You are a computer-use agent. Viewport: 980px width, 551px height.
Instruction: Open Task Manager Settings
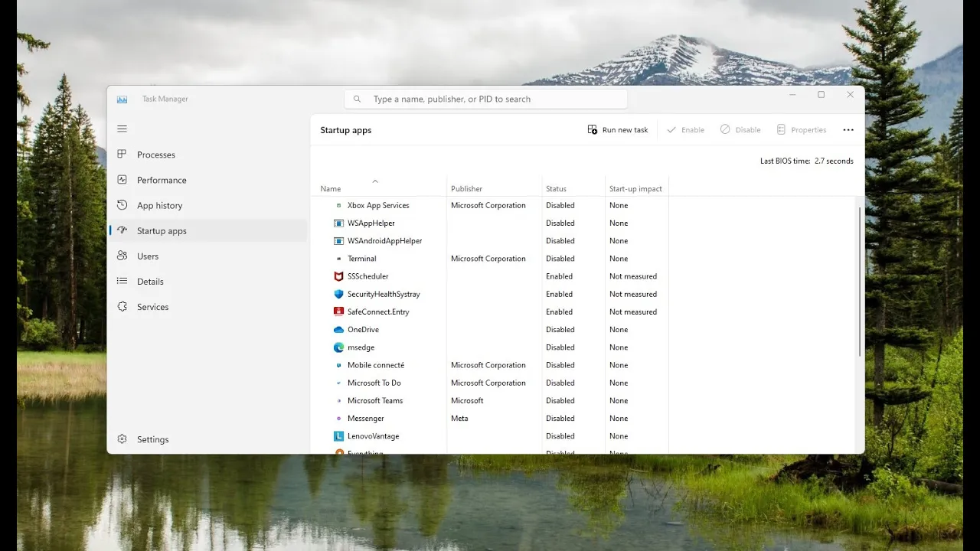[207, 439]
